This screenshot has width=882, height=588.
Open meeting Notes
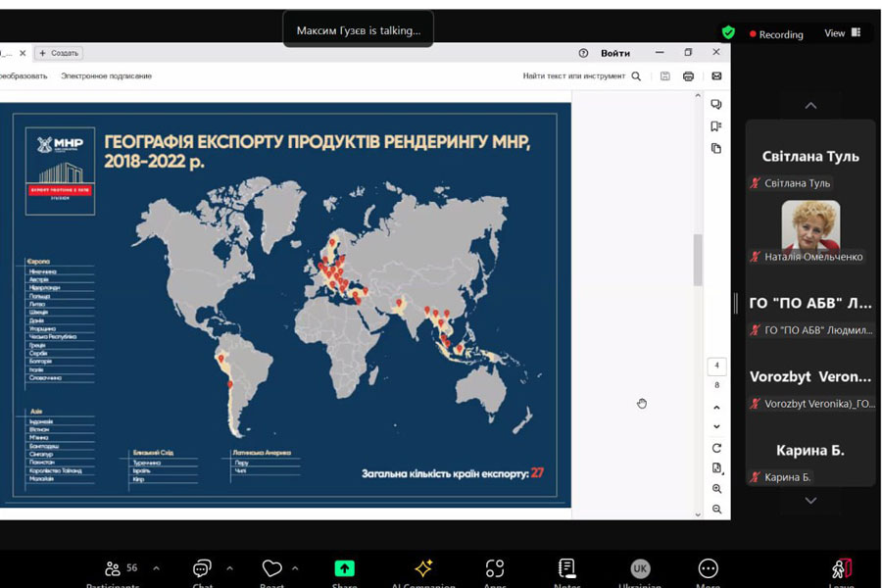(x=566, y=569)
